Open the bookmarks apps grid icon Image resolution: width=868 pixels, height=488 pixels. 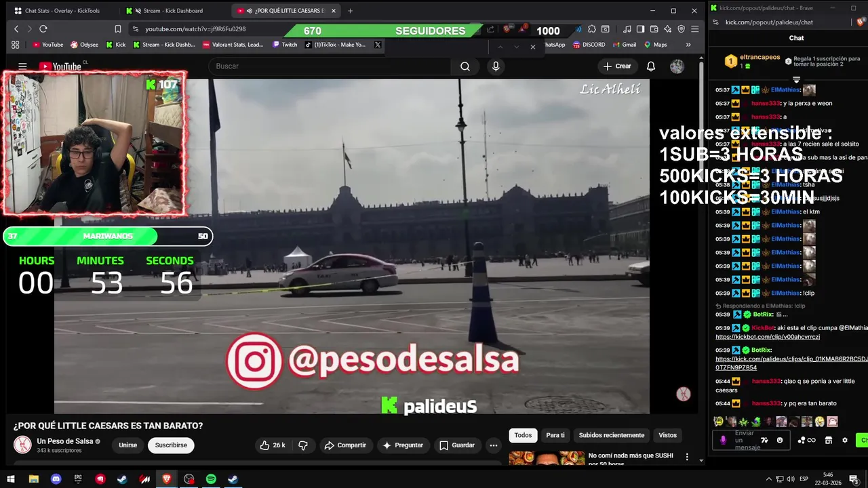(16, 45)
